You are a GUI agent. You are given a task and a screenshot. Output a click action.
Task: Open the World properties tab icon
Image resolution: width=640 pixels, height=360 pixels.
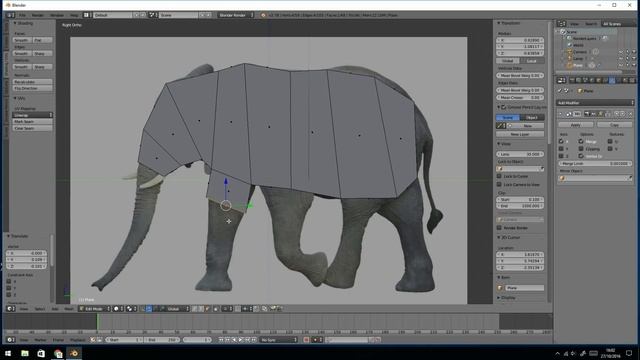(x=592, y=80)
